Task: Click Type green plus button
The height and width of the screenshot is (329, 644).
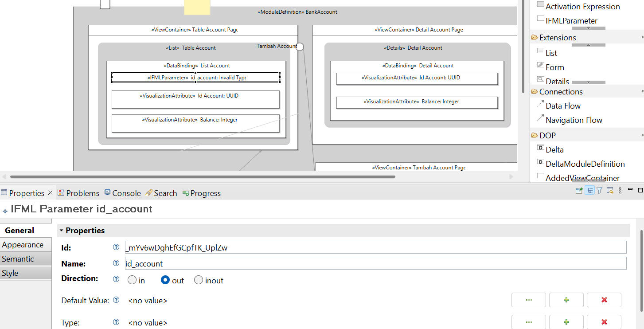Action: (566, 322)
